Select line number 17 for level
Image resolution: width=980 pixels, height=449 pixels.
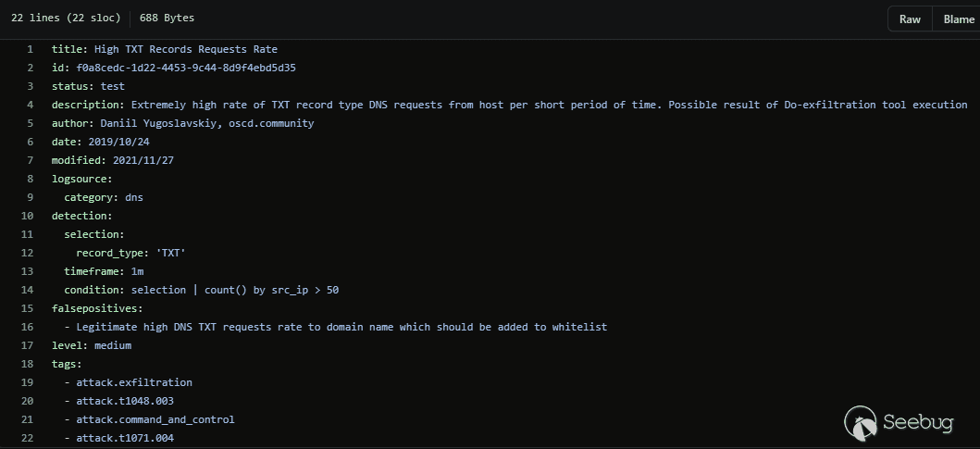click(x=28, y=345)
